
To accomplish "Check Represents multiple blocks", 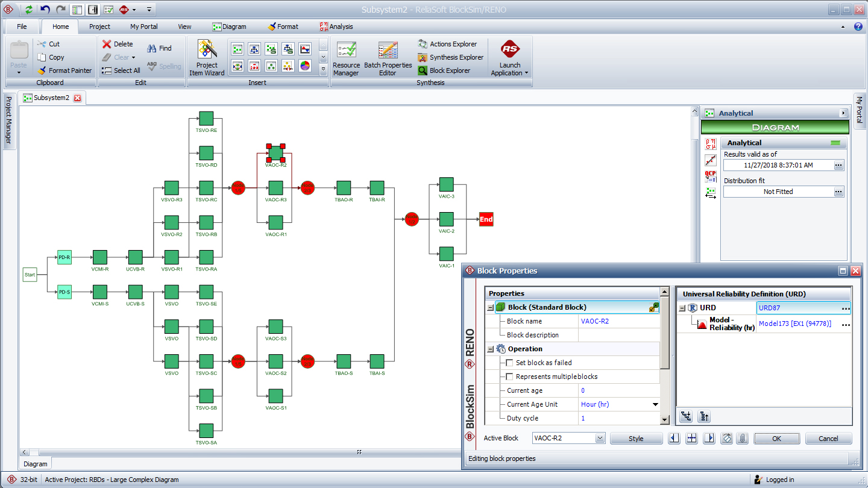I will coord(510,377).
